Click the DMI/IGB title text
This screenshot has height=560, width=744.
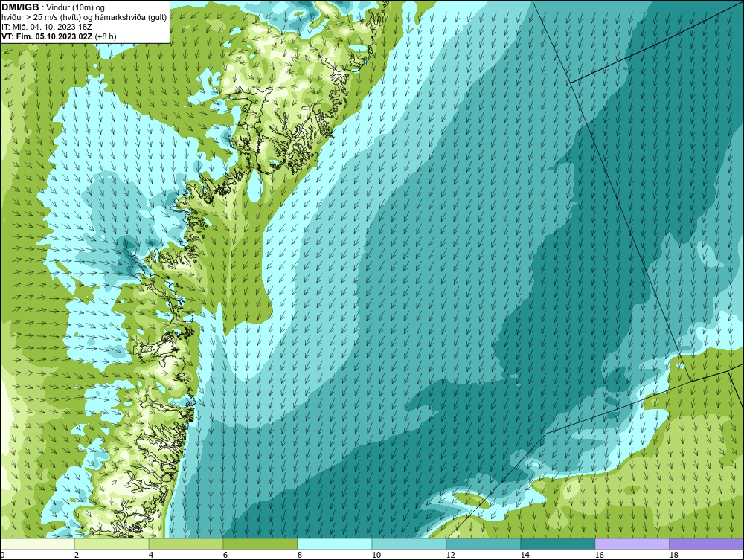(20, 7)
